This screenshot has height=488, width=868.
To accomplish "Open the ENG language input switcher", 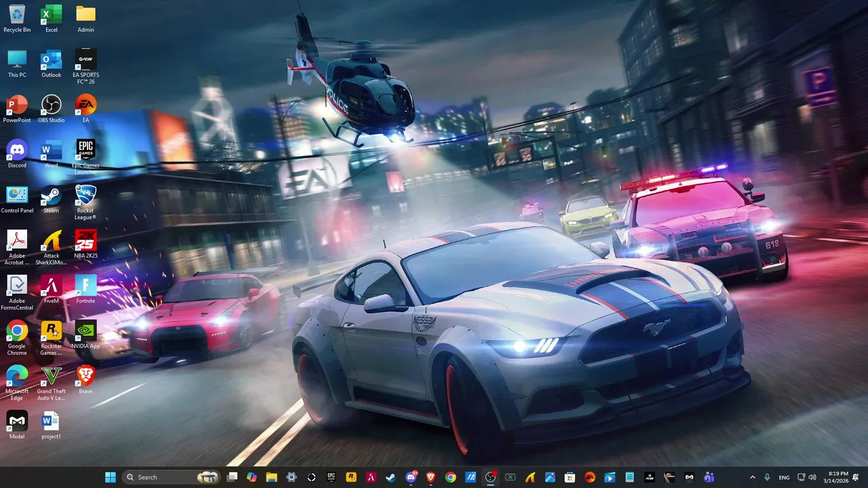I will tap(784, 477).
